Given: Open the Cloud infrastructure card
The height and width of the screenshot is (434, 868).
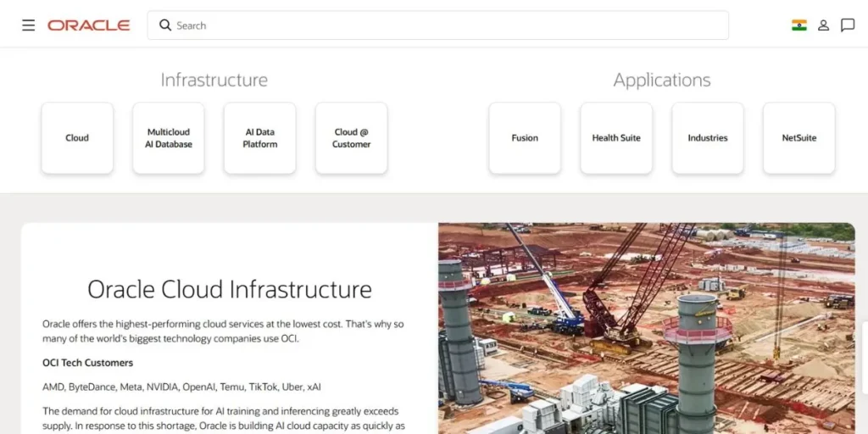Looking at the screenshot, I should (77, 138).
